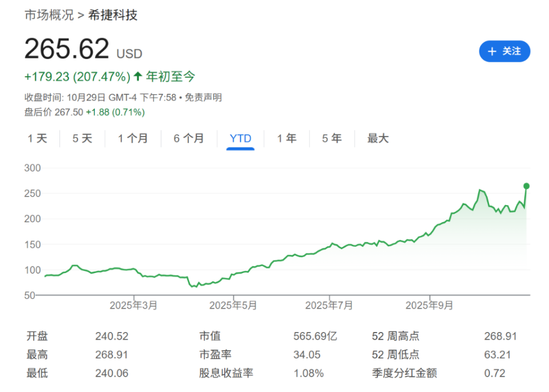Open the 5年 chart range
This screenshot has width=549, height=392.
[331, 138]
